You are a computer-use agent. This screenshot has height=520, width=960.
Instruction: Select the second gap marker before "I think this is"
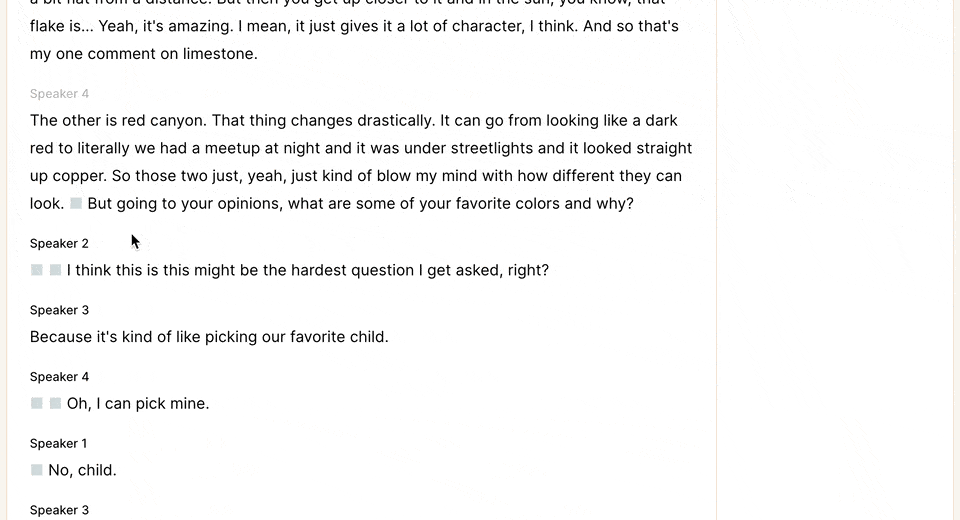55,270
